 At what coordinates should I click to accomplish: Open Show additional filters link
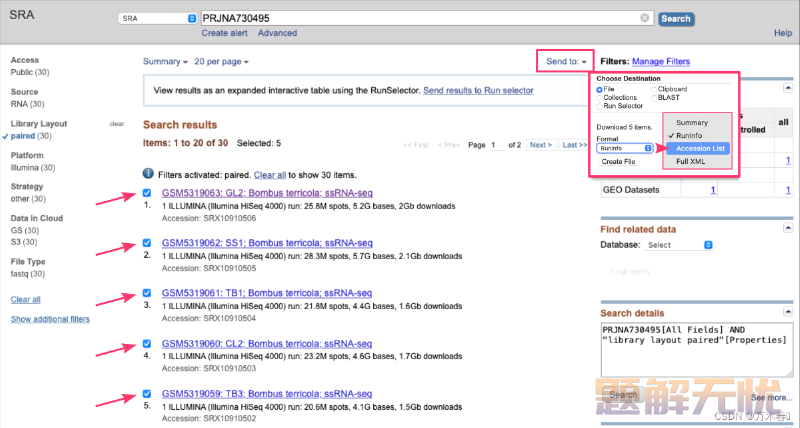(x=50, y=319)
